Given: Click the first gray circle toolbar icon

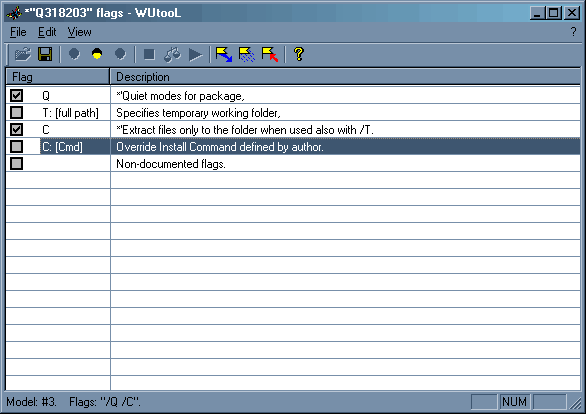Looking at the screenshot, I should (x=74, y=55).
